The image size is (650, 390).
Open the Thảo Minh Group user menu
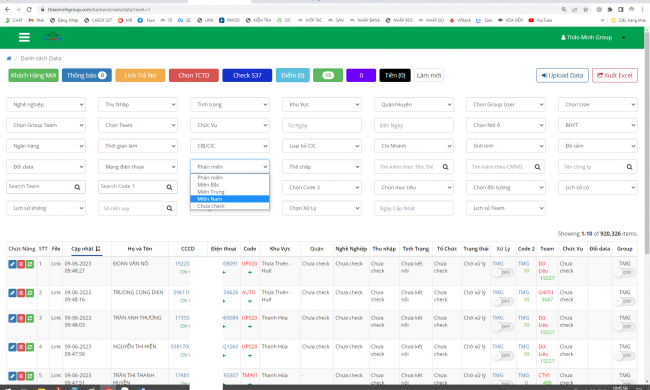pos(593,37)
